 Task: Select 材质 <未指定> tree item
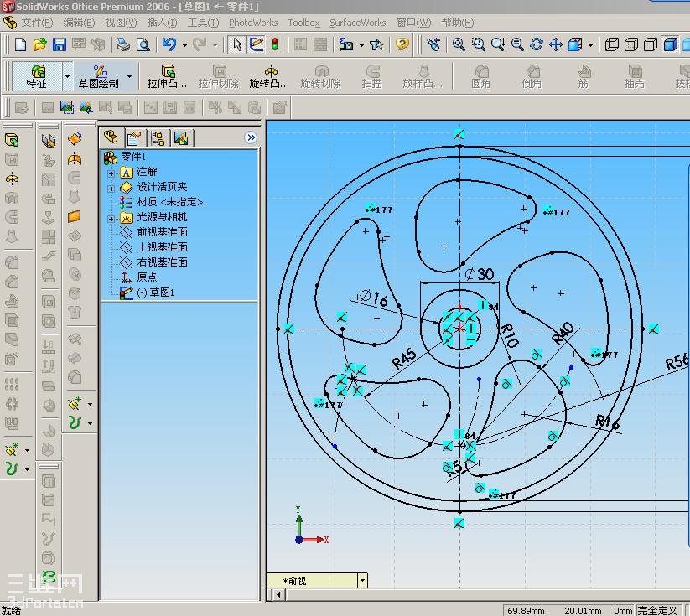point(161,202)
